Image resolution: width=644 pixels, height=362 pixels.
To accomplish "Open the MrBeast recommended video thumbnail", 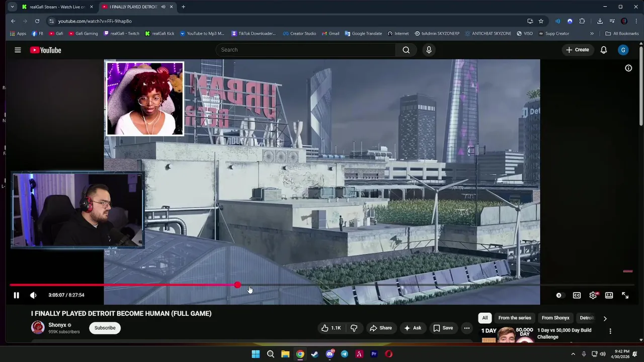I will (x=507, y=334).
